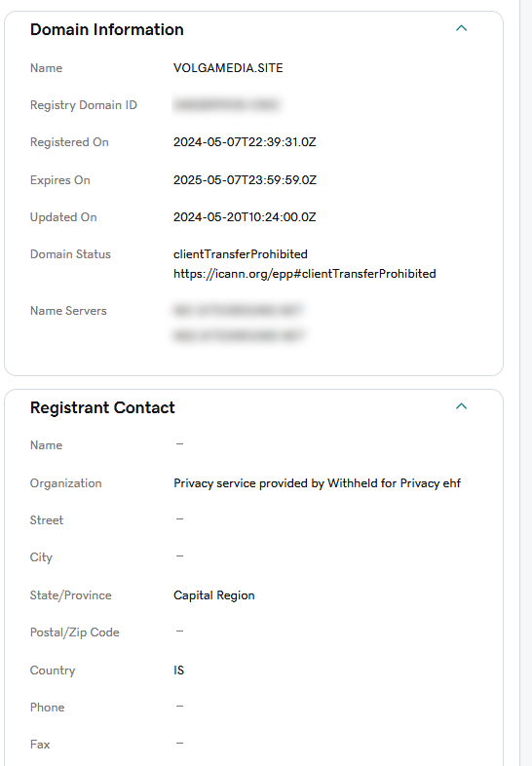Image resolution: width=532 pixels, height=766 pixels.
Task: Click the clientTransferProhibited status text
Action: coord(241,254)
